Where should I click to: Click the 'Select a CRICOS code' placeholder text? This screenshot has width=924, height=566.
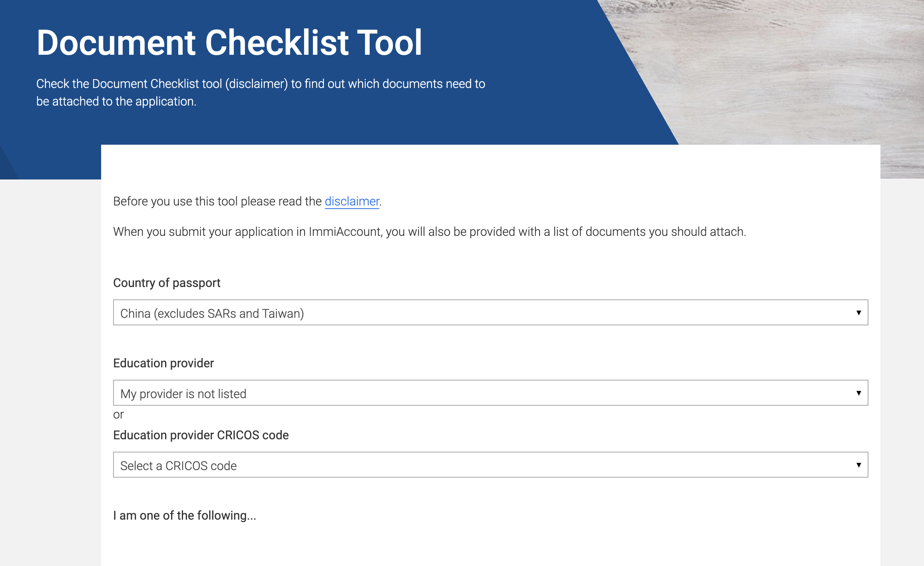click(x=178, y=466)
